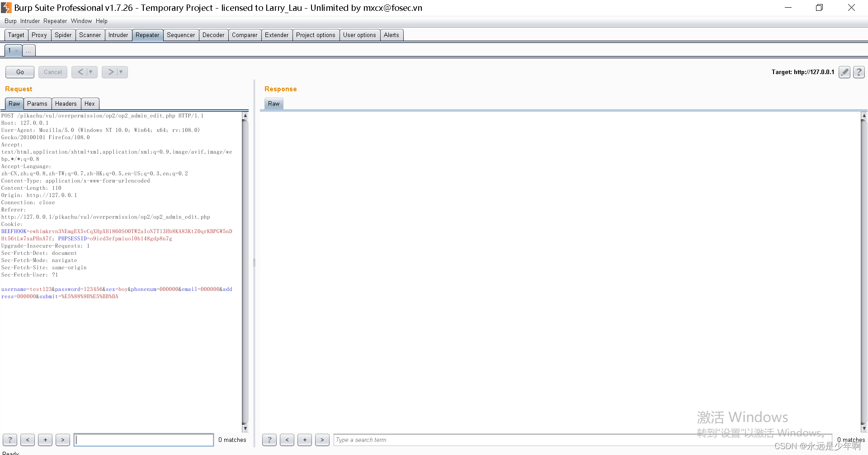
Task: Minimize the Burp Suite window
Action: (x=788, y=8)
